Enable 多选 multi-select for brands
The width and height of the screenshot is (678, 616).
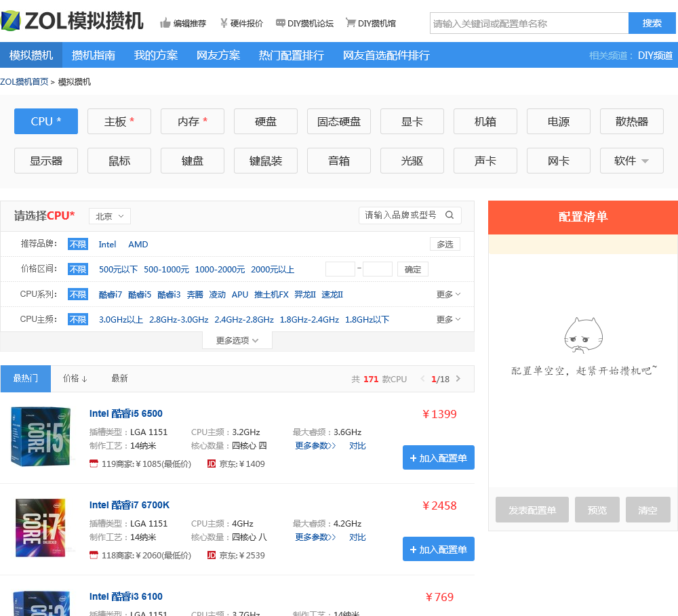(445, 244)
